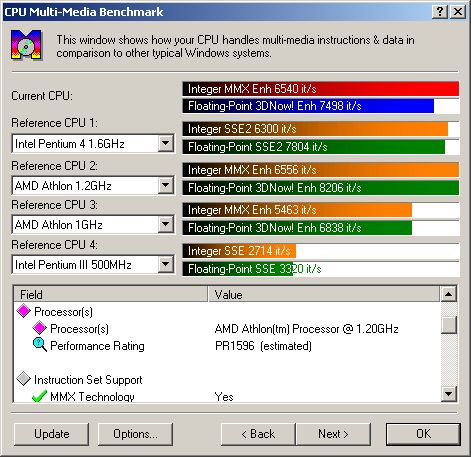
Task: Select the AMD Athlon 1GHz combo box
Action: (x=93, y=224)
